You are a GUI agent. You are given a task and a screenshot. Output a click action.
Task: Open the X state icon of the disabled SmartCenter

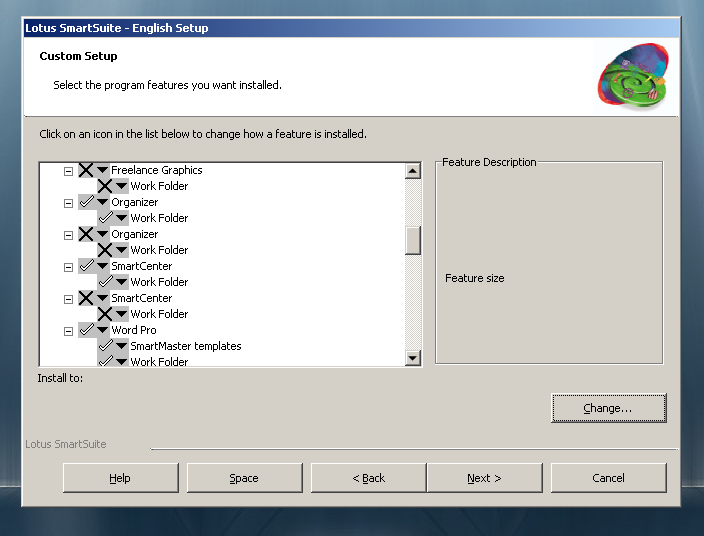click(x=93, y=298)
